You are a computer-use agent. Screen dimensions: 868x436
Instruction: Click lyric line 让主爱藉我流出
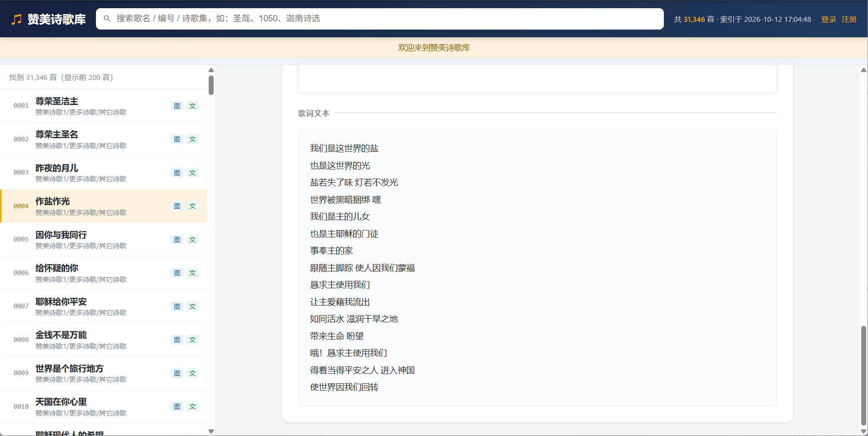(340, 302)
